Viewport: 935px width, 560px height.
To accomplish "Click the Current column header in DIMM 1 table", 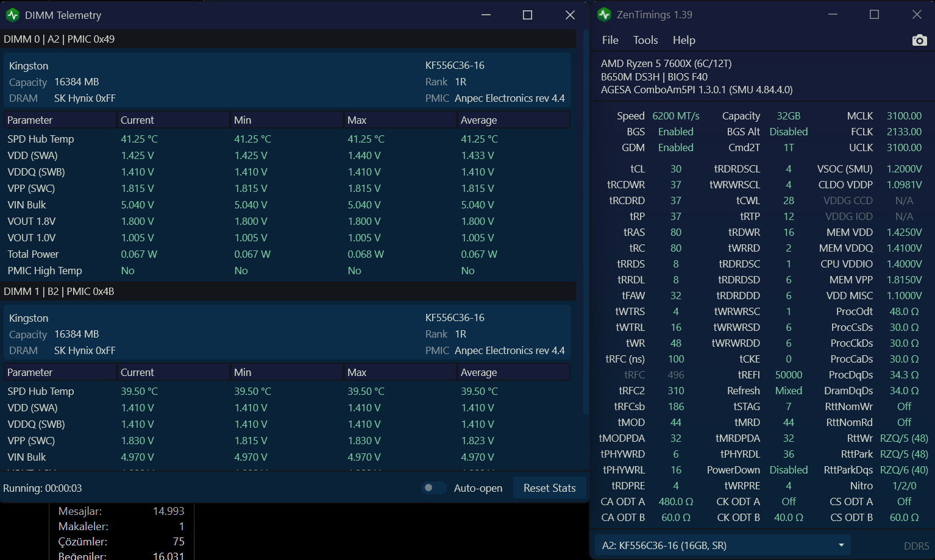I will point(174,372).
